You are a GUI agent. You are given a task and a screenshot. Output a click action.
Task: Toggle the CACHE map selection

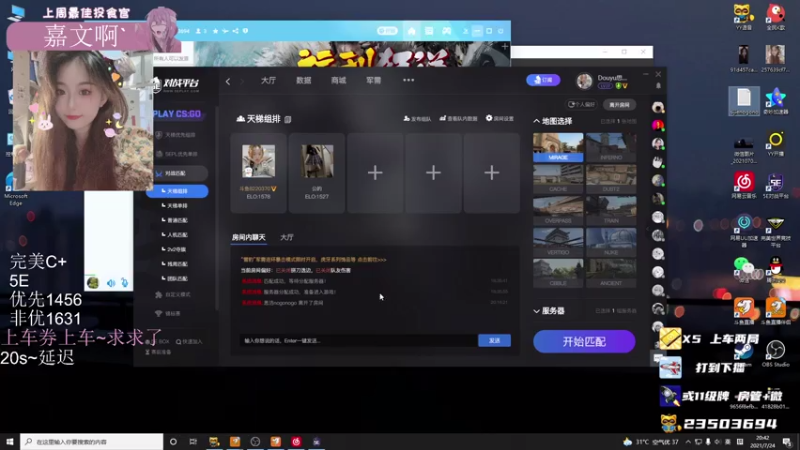pyautogui.click(x=558, y=179)
